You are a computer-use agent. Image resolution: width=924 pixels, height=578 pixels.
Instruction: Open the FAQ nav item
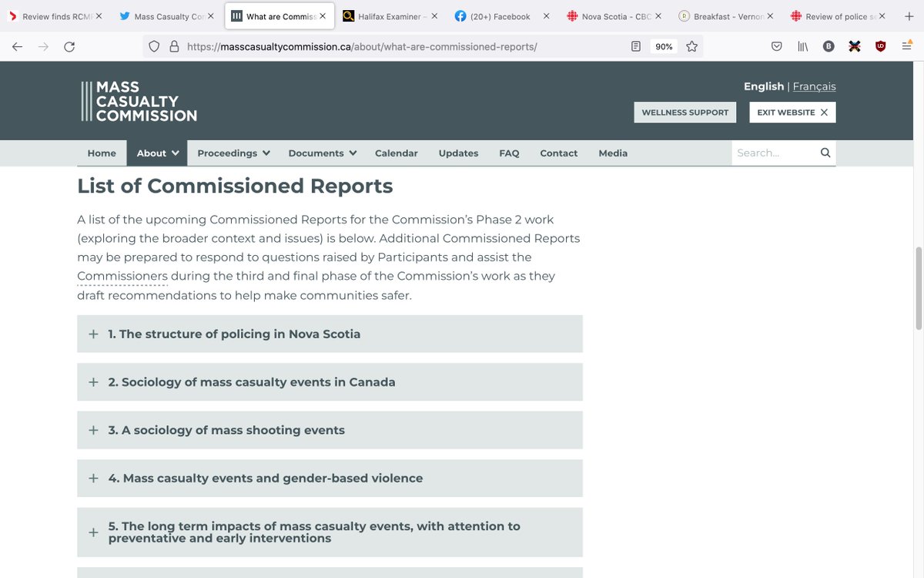click(509, 153)
